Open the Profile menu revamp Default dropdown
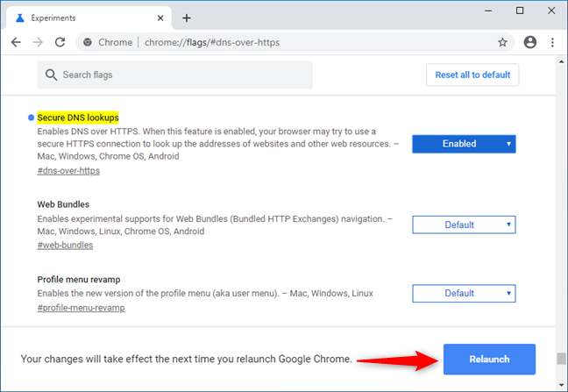 pyautogui.click(x=464, y=294)
